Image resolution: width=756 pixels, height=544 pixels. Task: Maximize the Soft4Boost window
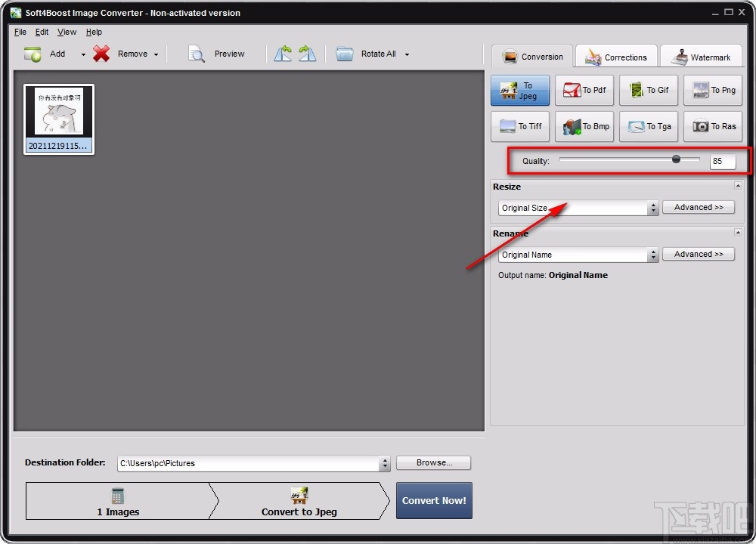pos(729,12)
